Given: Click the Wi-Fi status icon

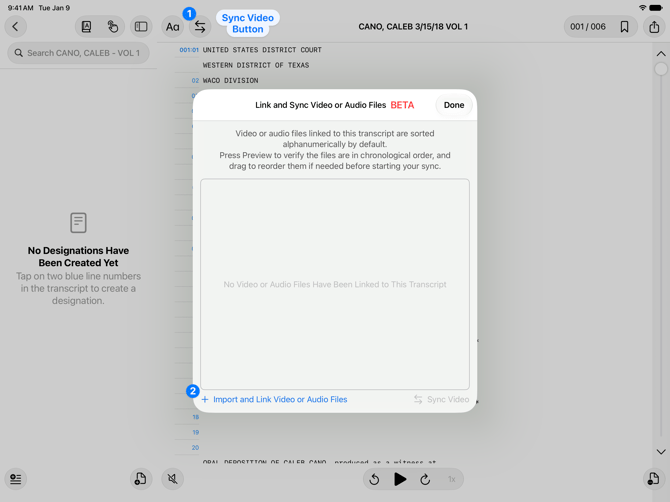Looking at the screenshot, I should coord(642,8).
